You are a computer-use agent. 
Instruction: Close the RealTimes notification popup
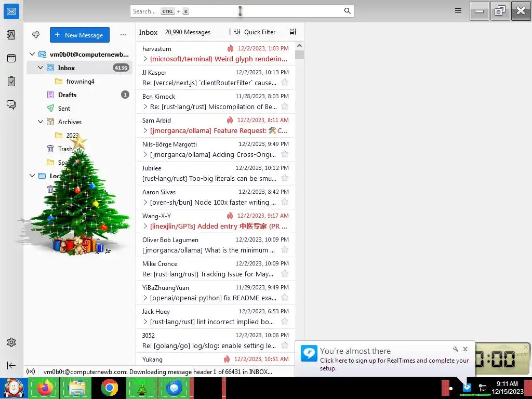pyautogui.click(x=465, y=349)
